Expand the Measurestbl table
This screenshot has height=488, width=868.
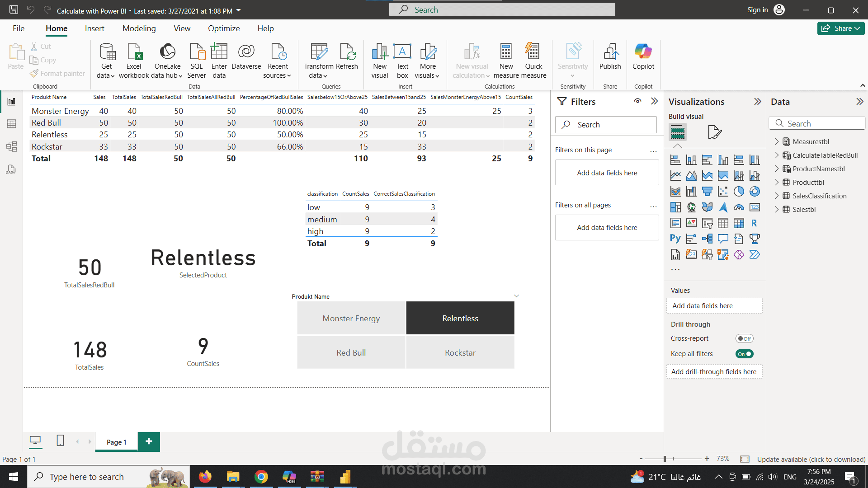[x=777, y=141]
